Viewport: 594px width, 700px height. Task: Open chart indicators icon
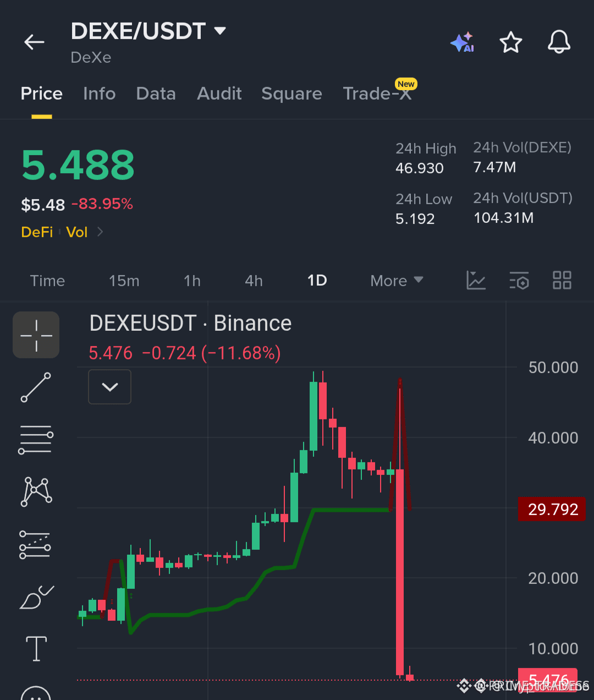click(x=476, y=280)
